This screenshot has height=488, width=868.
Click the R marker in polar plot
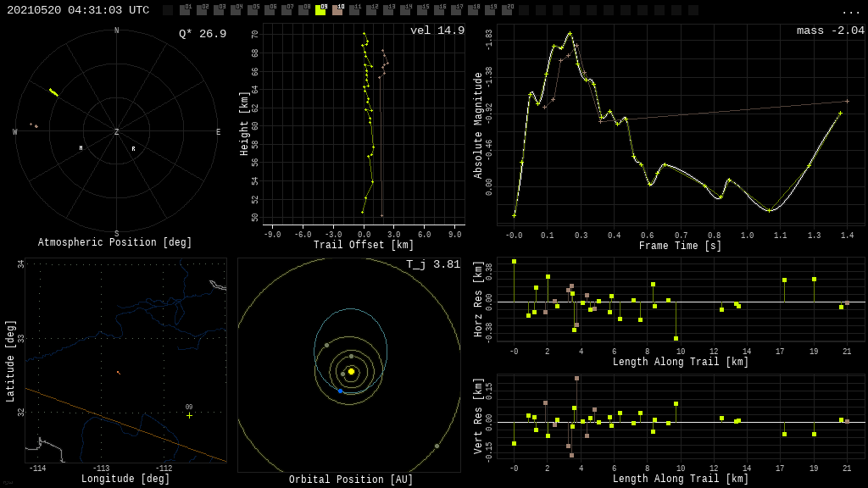click(x=133, y=149)
